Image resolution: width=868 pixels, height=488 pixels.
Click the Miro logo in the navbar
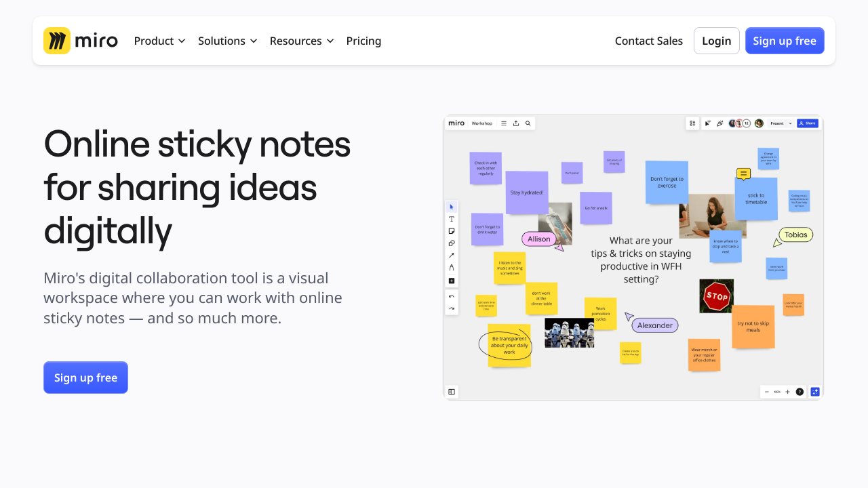(x=81, y=41)
